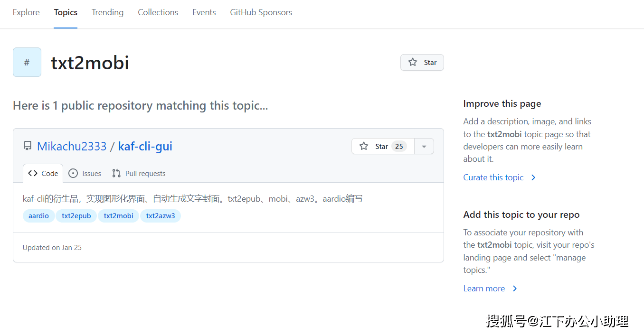Open the kaf-cli-gui repository link
Viewport: 644px width, 335px height.
tap(145, 146)
